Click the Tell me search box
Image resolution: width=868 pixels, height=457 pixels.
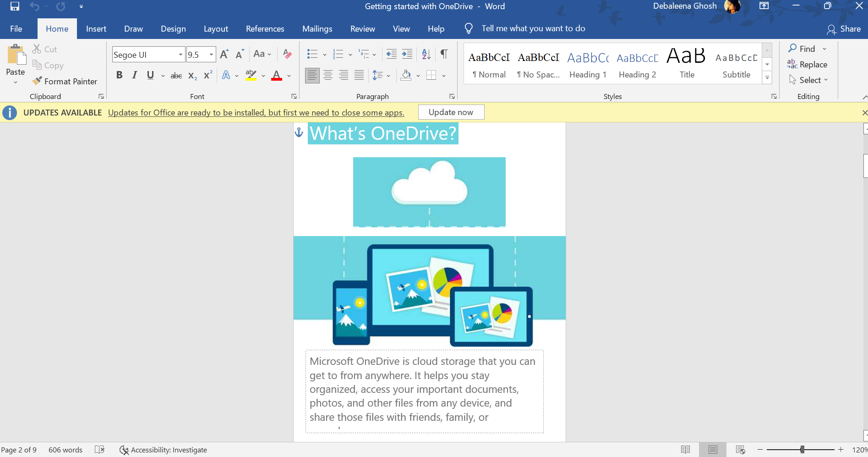pyautogui.click(x=533, y=28)
